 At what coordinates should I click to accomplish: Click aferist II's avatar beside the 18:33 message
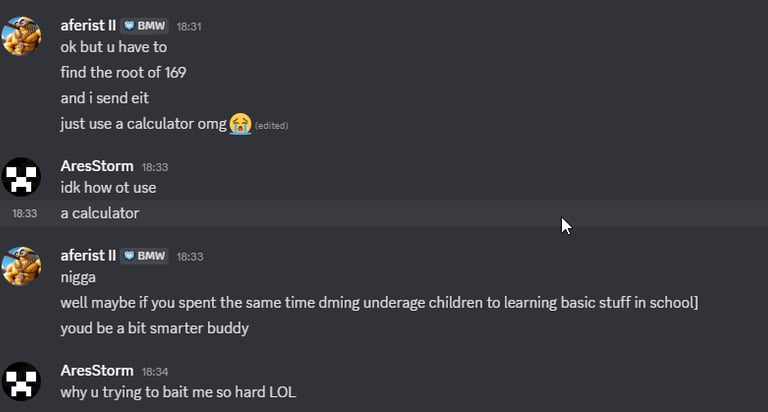tap(21, 266)
